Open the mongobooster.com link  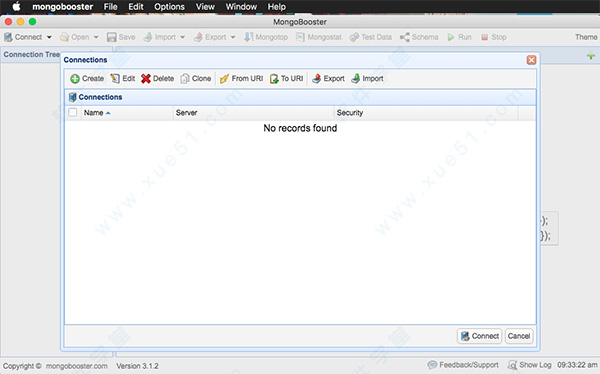[x=77, y=366]
